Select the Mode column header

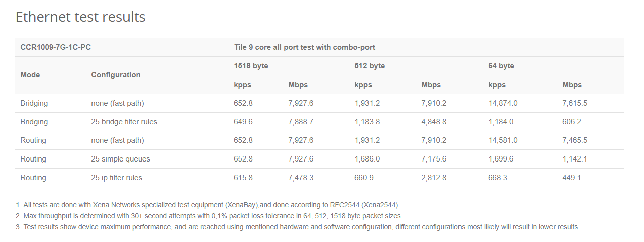30,75
